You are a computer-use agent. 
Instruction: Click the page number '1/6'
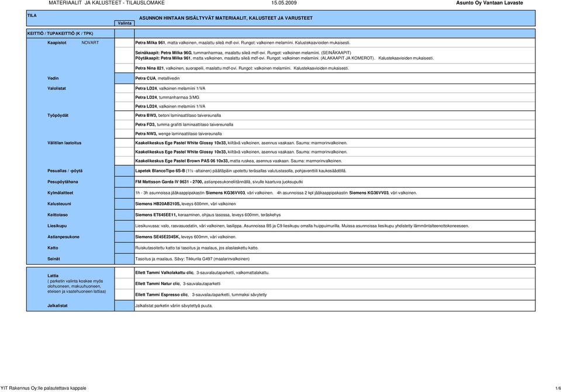557,388
